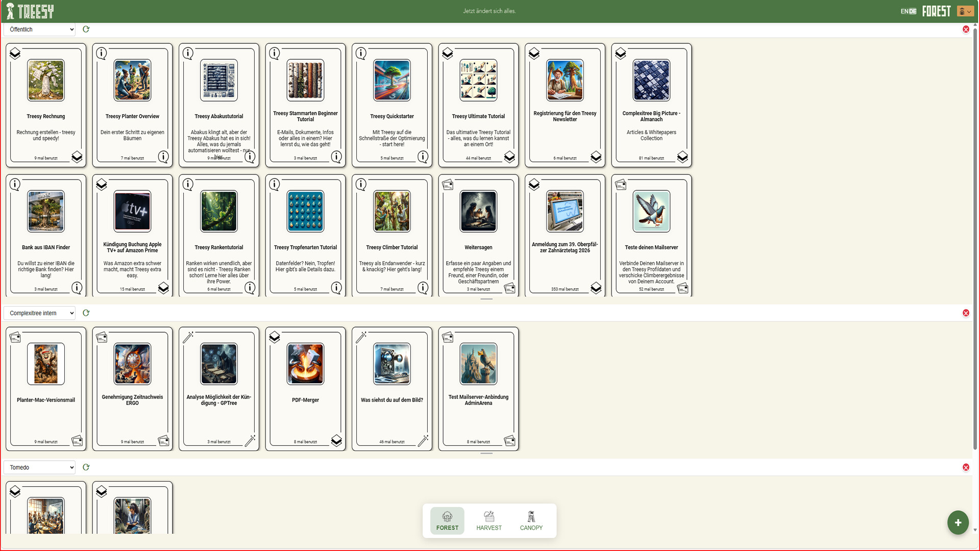Click layers icon on Complexitree Big Picture Almanach

coord(621,53)
